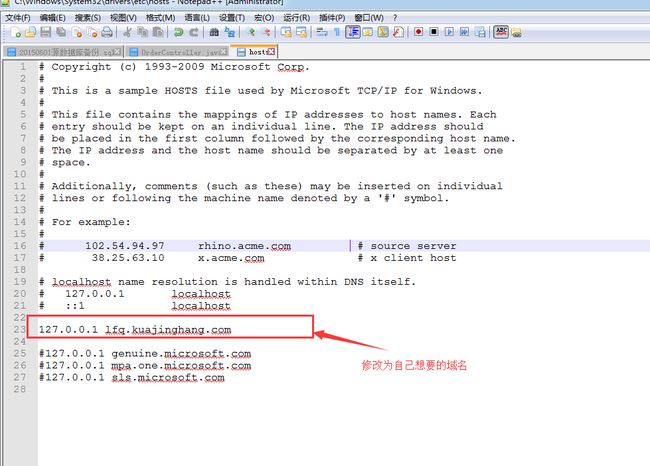Screen dimensions: 650x466
Task: Open Find with the binoculars icon
Action: pos(214,32)
